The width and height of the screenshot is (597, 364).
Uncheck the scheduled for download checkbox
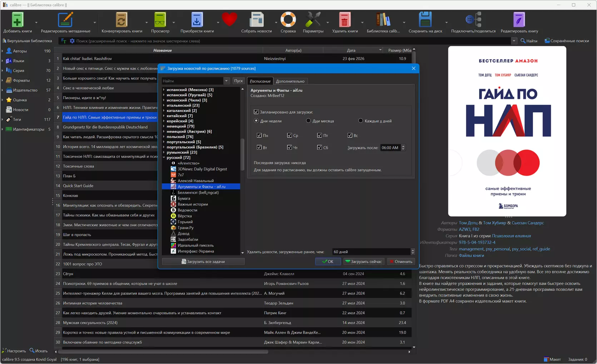[x=256, y=112]
